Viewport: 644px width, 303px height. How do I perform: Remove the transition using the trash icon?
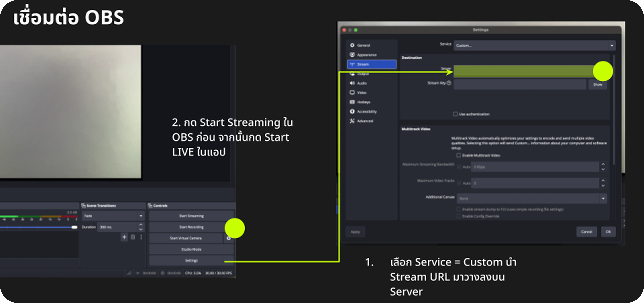point(133,237)
